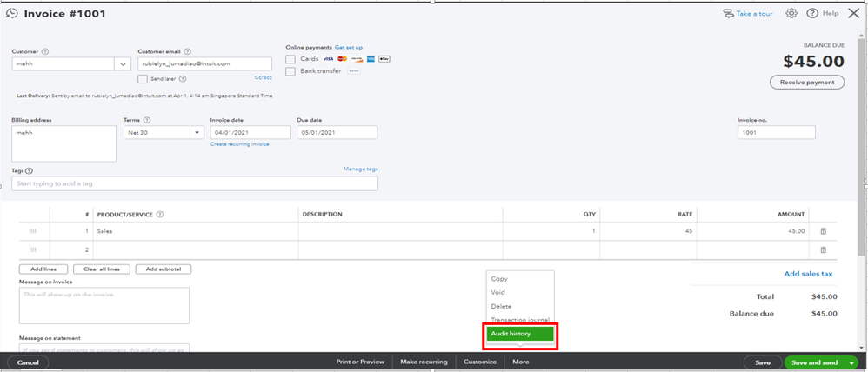
Task: Delete line 2 with trash icon
Action: click(x=823, y=249)
